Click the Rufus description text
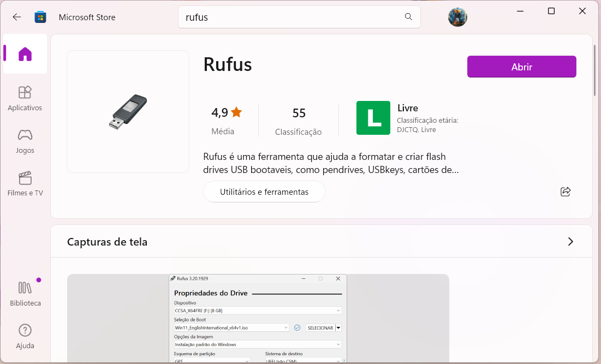This screenshot has width=601, height=364. click(x=331, y=163)
